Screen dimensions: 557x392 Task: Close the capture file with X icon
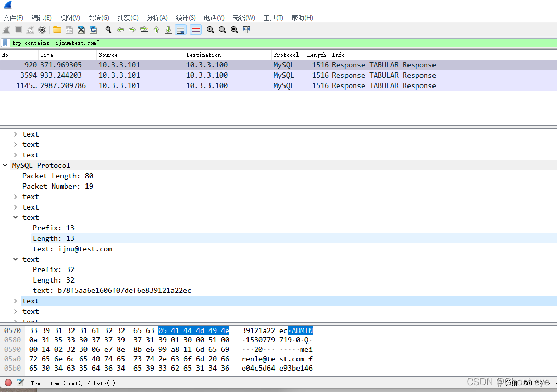81,30
